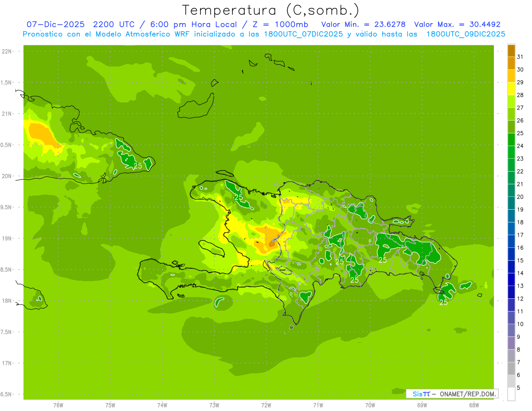Screen dimensions: 532x411
Task: Select the purple legend swatch between 9 and 10
Action: tap(511, 331)
